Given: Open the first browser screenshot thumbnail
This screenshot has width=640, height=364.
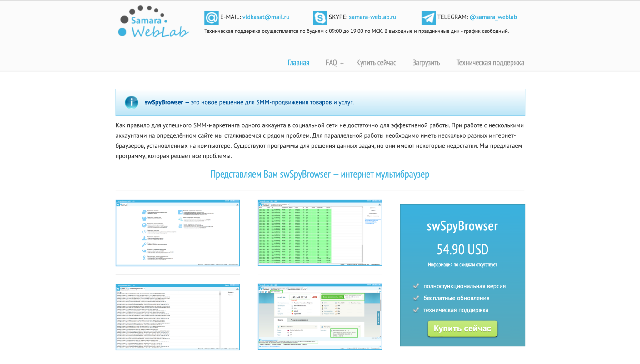Looking at the screenshot, I should pos(178,233).
